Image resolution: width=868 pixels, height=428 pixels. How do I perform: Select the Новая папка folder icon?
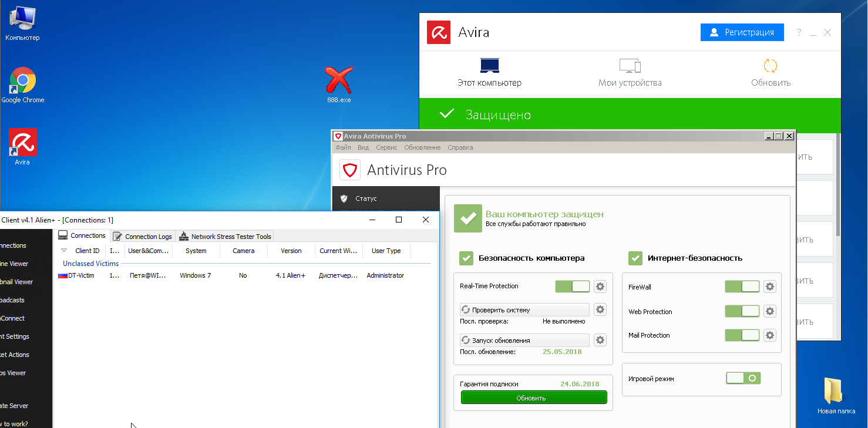pos(836,396)
